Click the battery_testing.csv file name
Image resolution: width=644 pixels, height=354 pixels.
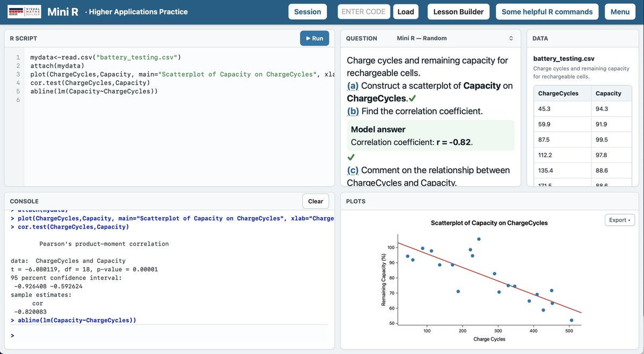point(563,58)
